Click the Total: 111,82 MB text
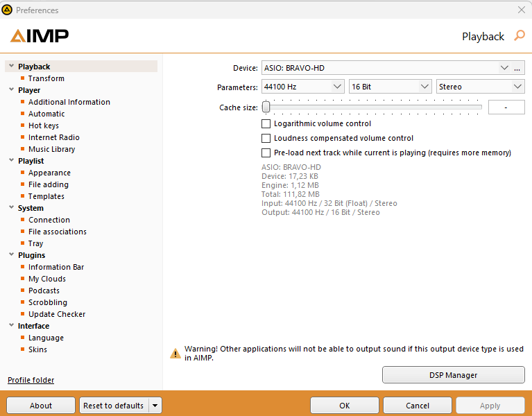532x416 pixels. pos(291,194)
